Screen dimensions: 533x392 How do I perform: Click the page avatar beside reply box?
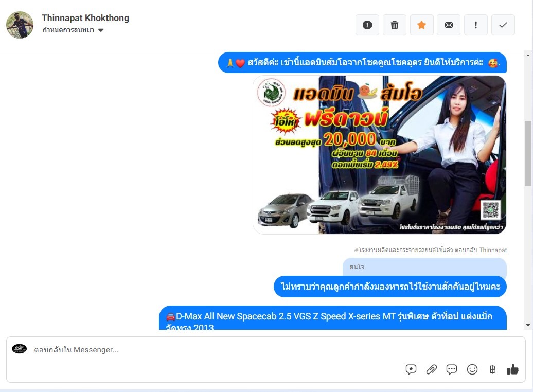coord(20,349)
